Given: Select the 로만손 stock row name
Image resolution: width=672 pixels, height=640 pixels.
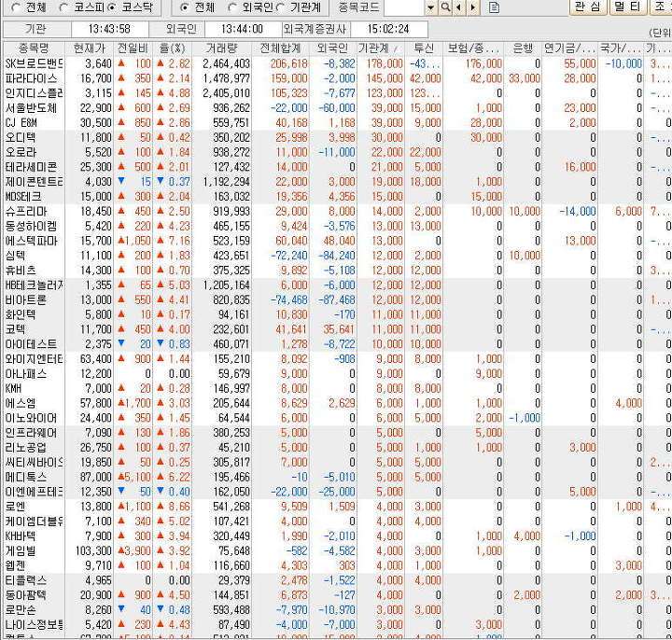Looking at the screenshot, I should click(x=21, y=610).
